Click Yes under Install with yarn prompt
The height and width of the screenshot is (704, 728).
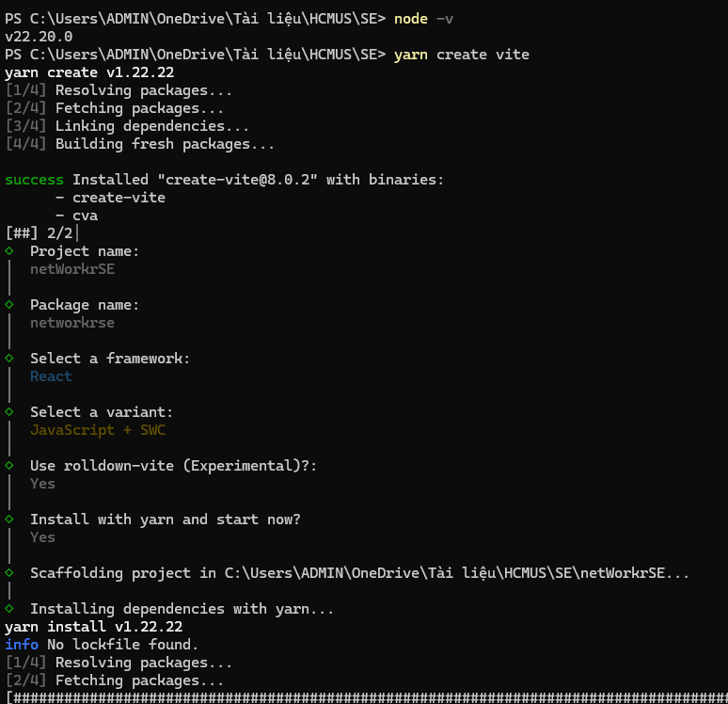coord(42,537)
